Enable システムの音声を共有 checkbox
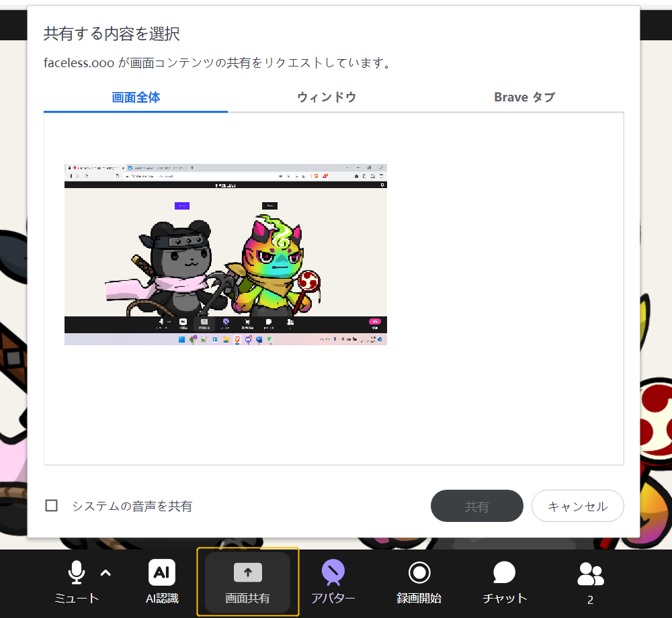 [52, 505]
